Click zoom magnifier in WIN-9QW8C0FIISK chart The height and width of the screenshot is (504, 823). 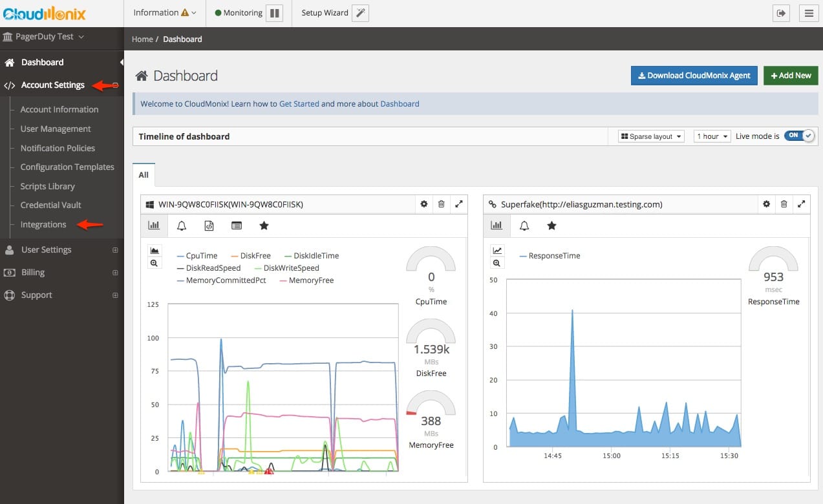coord(154,263)
